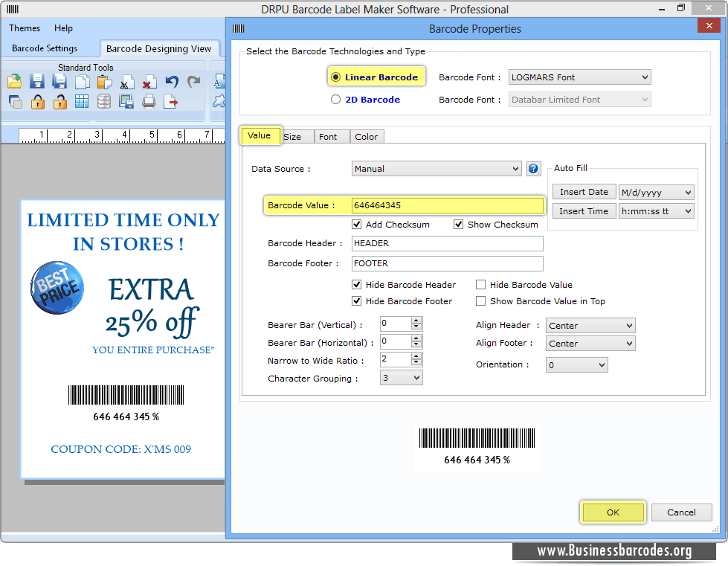Screen dimensions: 728x566
Task: Undo with the blue curved arrow icon
Action: tap(171, 81)
